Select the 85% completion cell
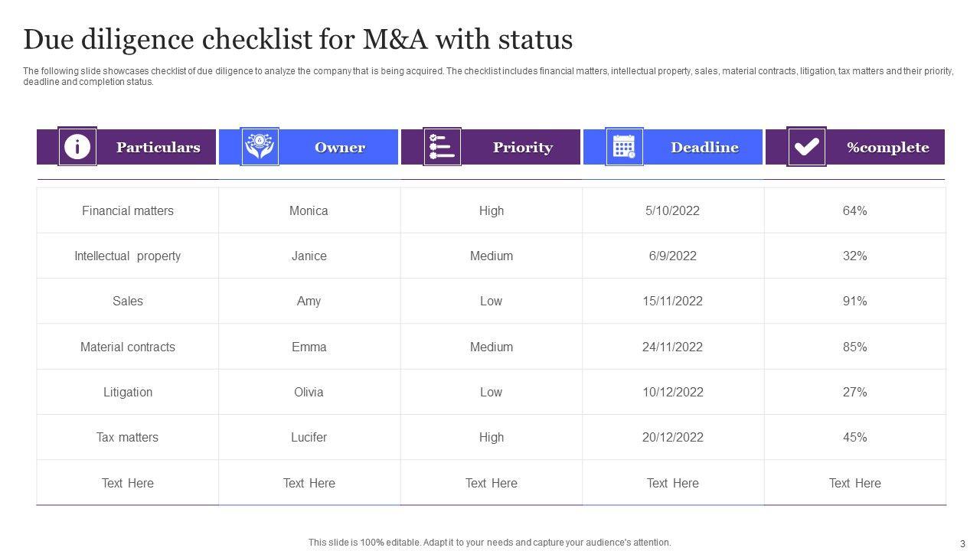The height and width of the screenshot is (551, 980). 854,347
